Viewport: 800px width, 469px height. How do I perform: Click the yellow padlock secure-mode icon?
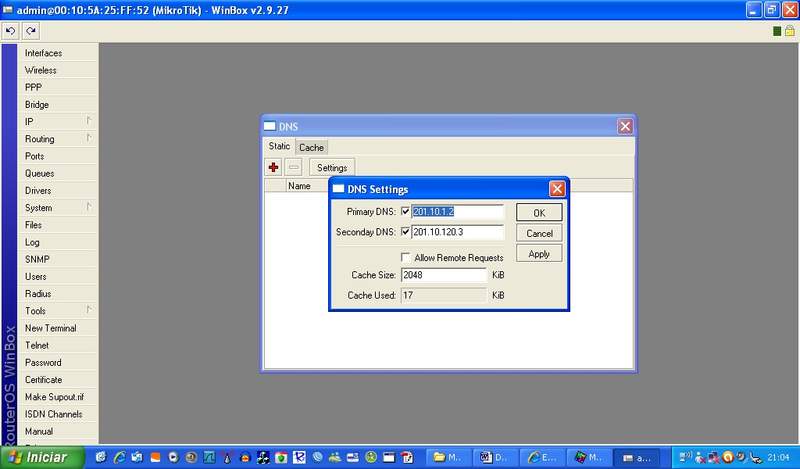(790, 31)
